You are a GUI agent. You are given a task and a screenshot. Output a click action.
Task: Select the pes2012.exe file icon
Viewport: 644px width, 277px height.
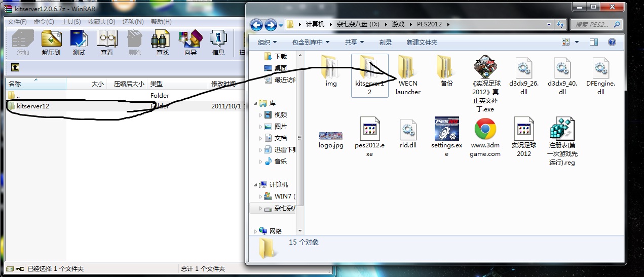[370, 129]
